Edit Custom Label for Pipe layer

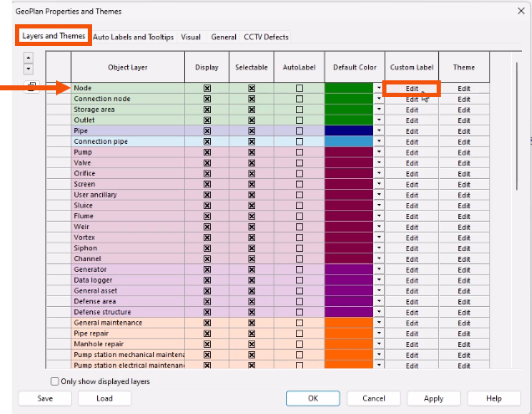(x=412, y=131)
